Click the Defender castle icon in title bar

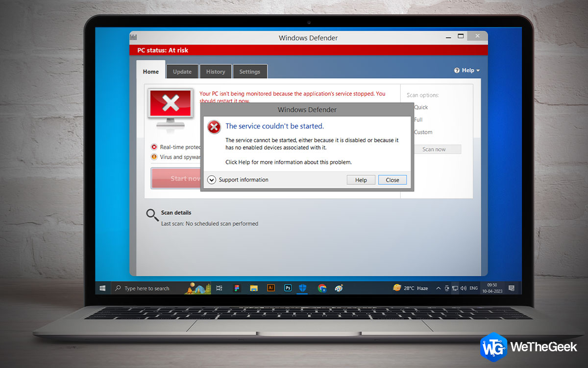point(134,37)
